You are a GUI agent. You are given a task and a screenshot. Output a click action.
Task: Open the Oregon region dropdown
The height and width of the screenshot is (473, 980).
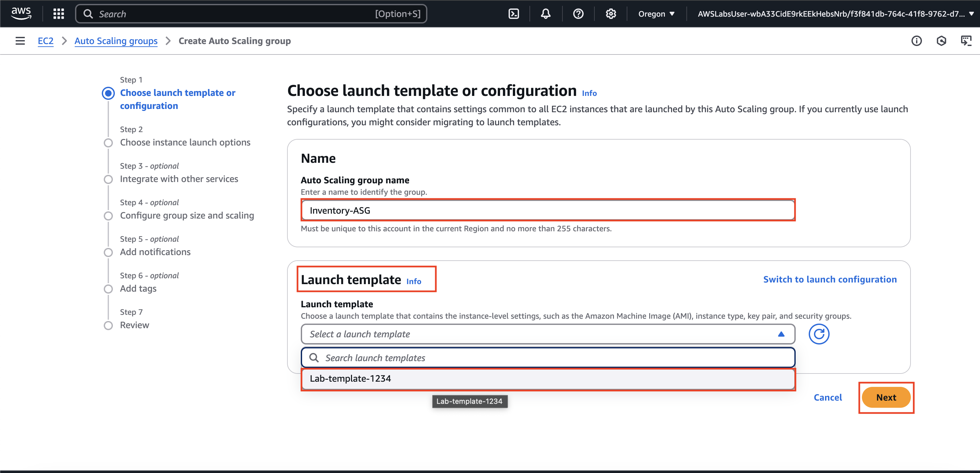tap(656, 14)
